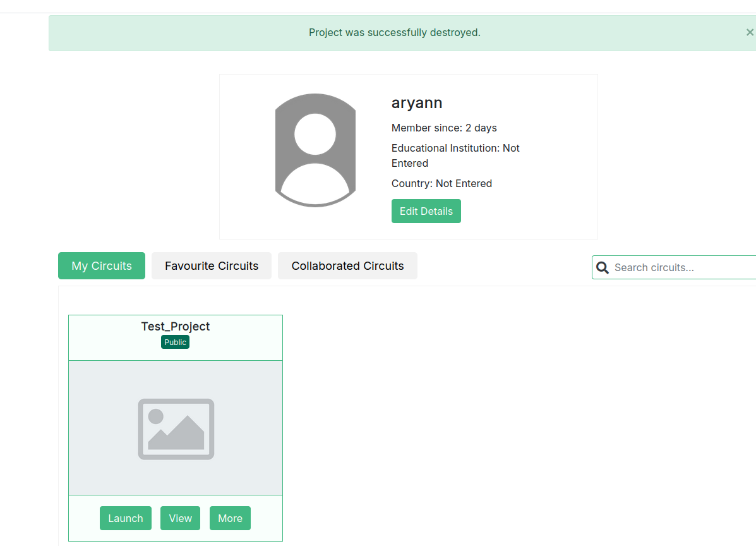The width and height of the screenshot is (756, 546).
Task: Click the success message banner text
Action: tap(395, 32)
